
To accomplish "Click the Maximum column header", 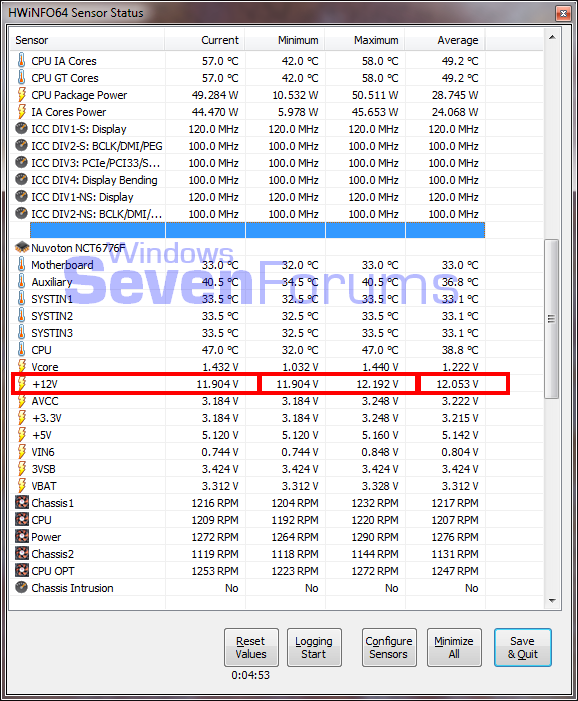I will (365, 40).
